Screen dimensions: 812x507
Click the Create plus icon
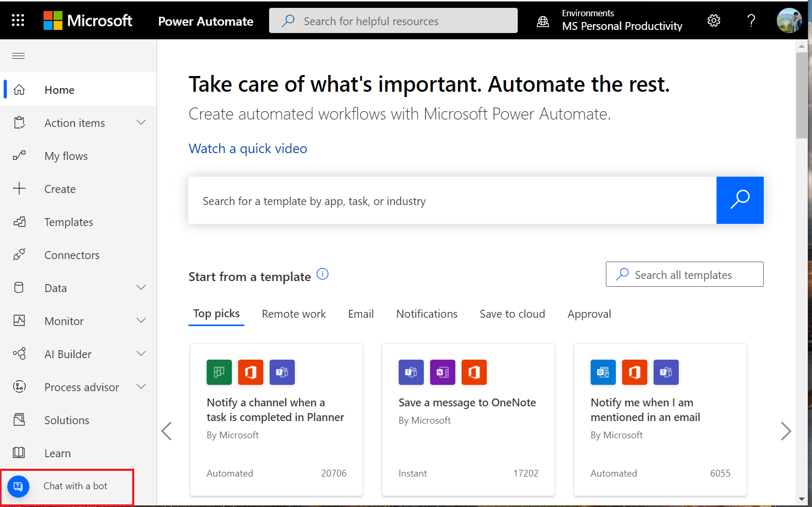[19, 189]
